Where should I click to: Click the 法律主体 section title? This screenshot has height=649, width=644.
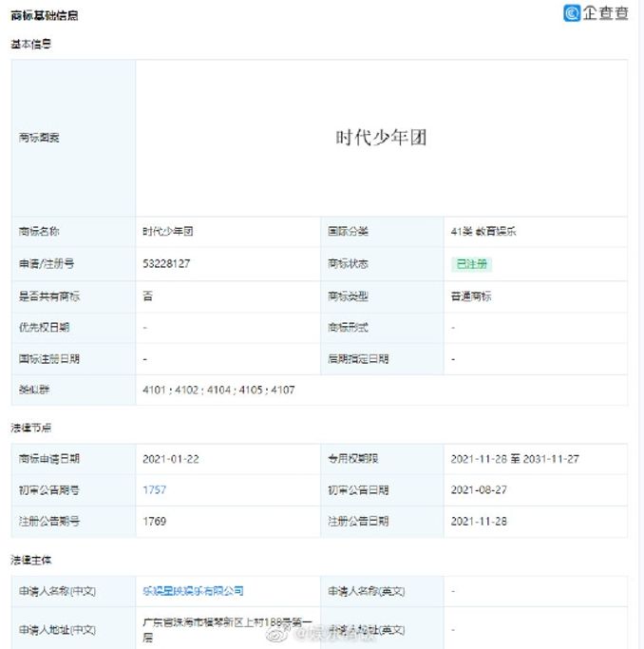[x=31, y=560]
